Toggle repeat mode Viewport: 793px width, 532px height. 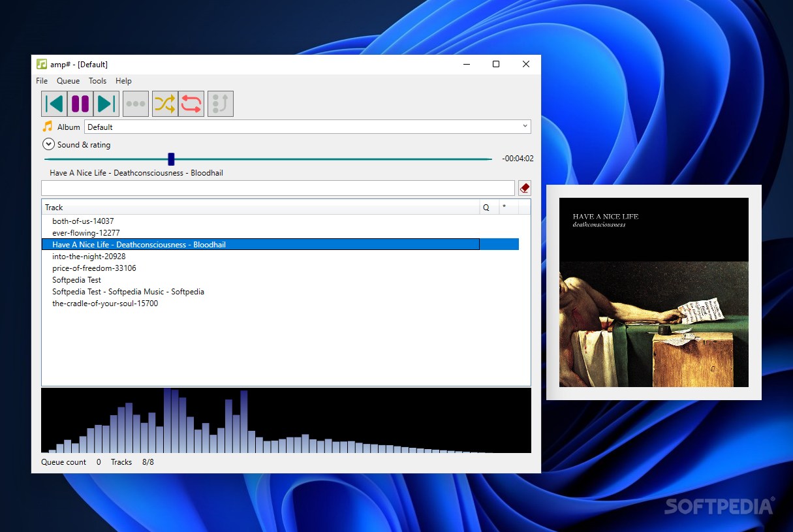191,104
